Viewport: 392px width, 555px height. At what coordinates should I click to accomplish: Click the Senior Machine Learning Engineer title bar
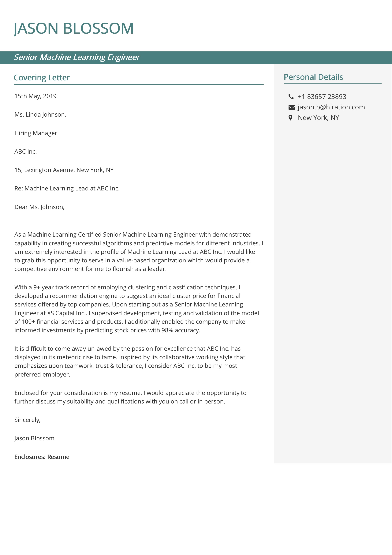point(196,58)
